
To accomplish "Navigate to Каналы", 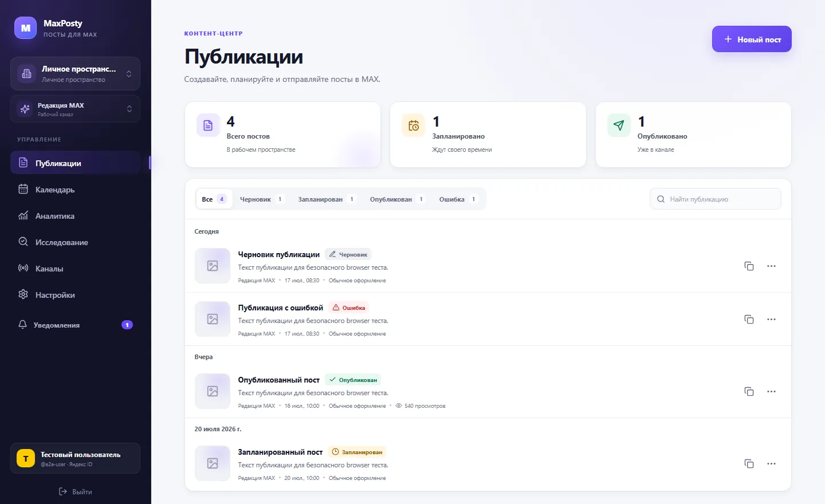I will pos(76,268).
